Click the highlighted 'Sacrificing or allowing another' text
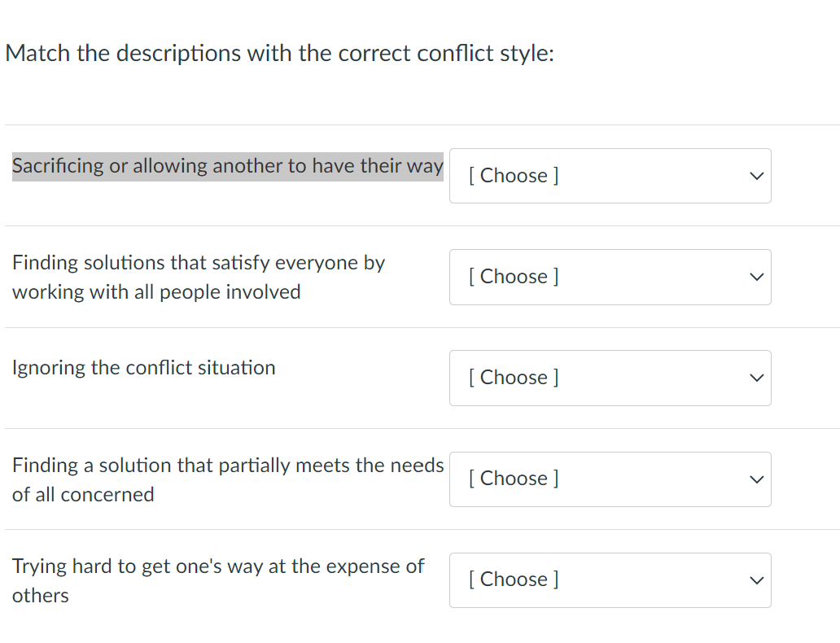Screen dimensions: 840x643 227,166
